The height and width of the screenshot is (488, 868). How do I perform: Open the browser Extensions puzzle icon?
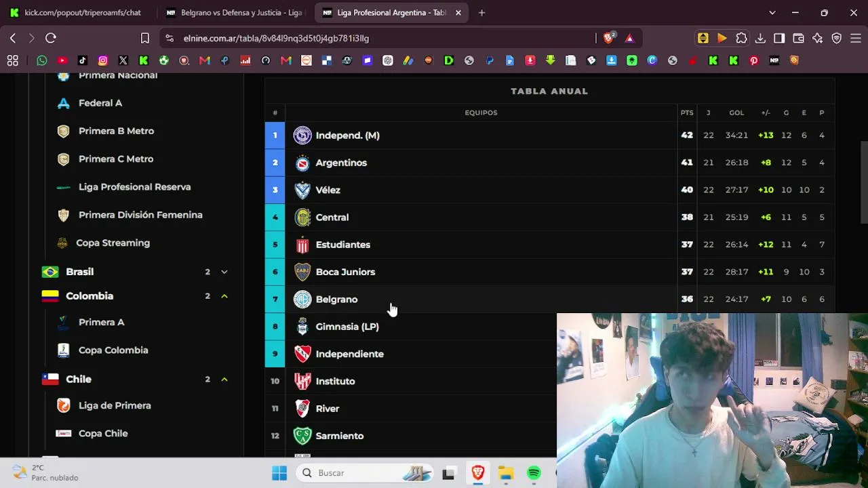pyautogui.click(x=741, y=38)
